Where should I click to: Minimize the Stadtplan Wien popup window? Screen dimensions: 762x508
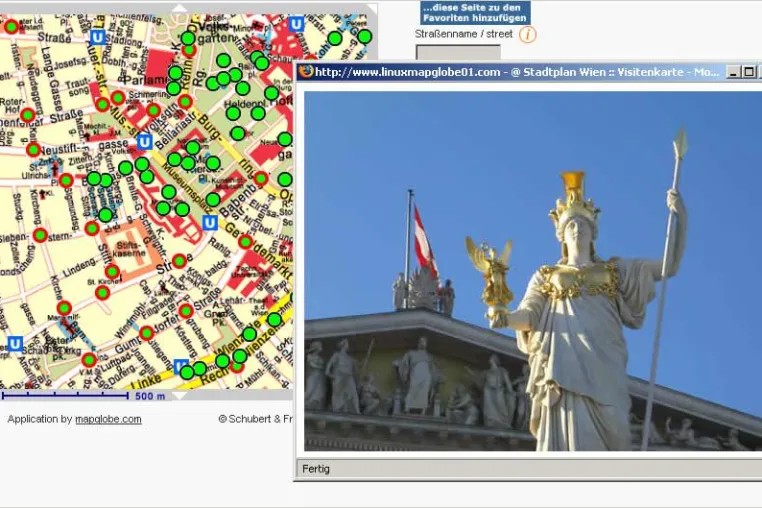(x=733, y=72)
